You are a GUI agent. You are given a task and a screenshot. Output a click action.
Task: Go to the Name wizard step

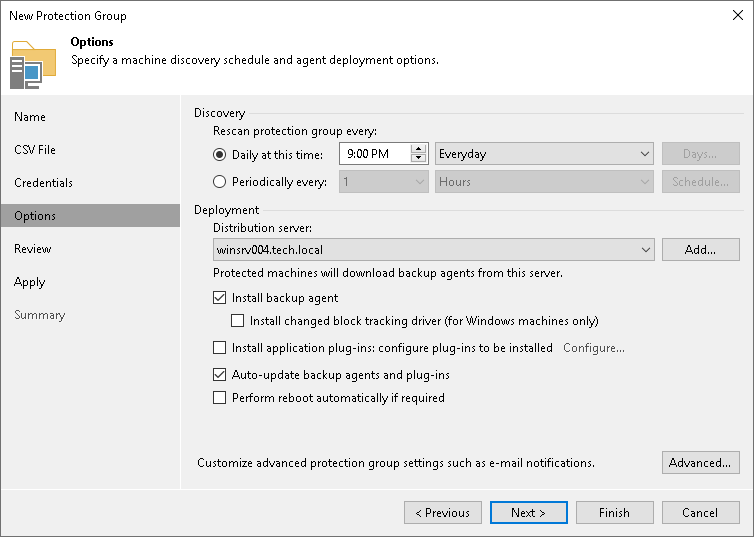(30, 117)
